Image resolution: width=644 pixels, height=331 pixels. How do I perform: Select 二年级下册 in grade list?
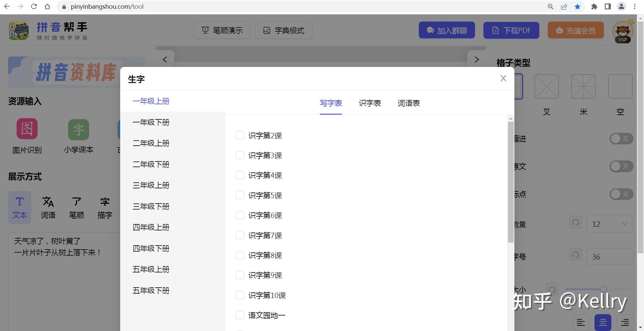click(x=173, y=164)
